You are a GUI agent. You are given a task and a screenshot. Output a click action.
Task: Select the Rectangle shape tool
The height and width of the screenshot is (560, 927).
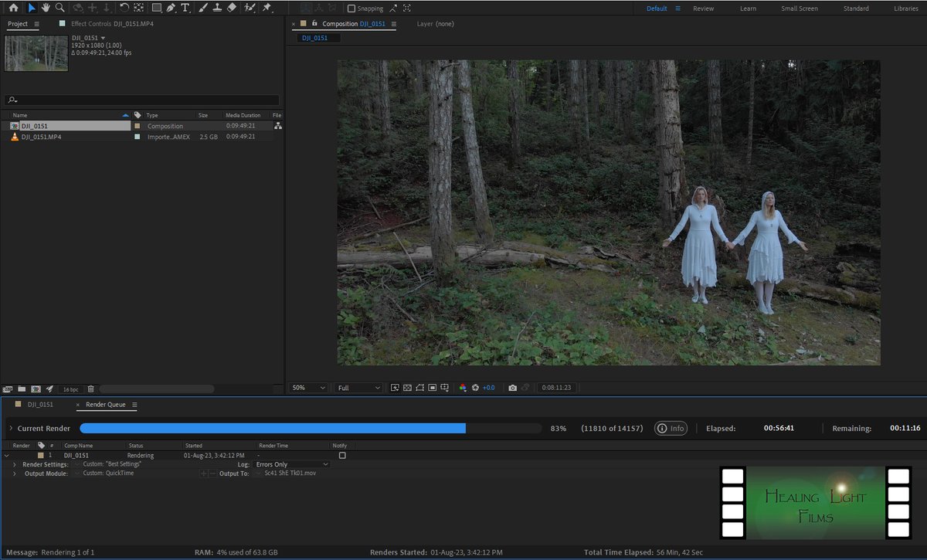point(157,8)
